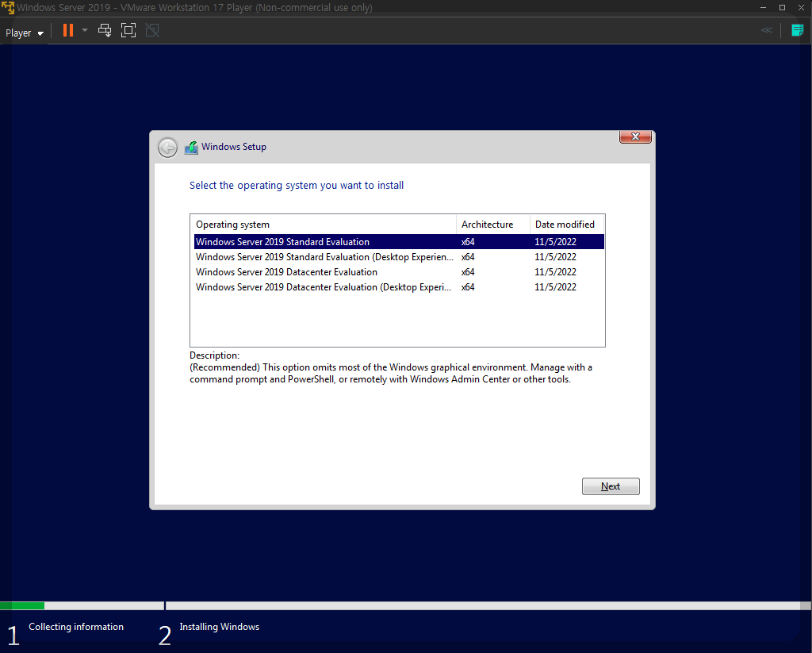812x653 pixels.
Task: Collapse the VMware toolbar with the double-chevron icon
Action: [x=766, y=30]
